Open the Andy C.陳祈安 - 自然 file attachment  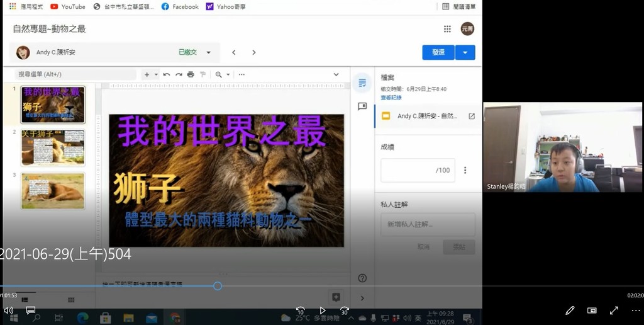pyautogui.click(x=427, y=116)
